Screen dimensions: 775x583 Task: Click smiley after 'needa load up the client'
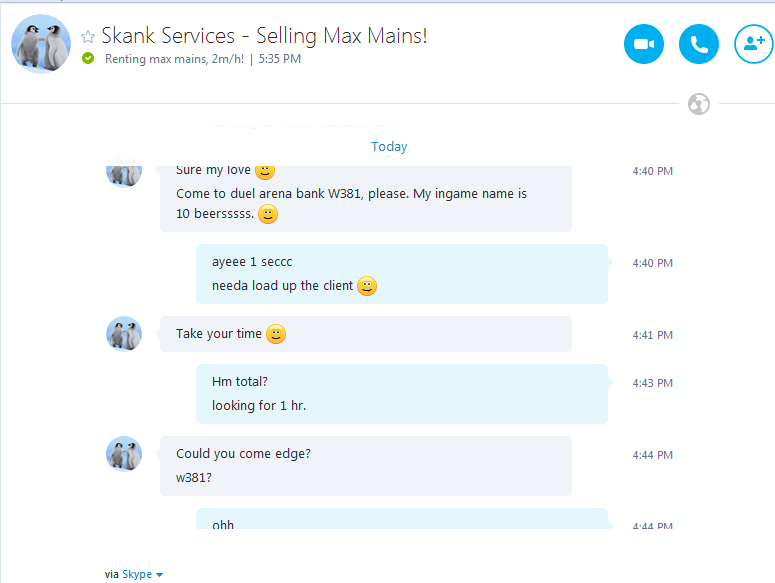click(367, 286)
